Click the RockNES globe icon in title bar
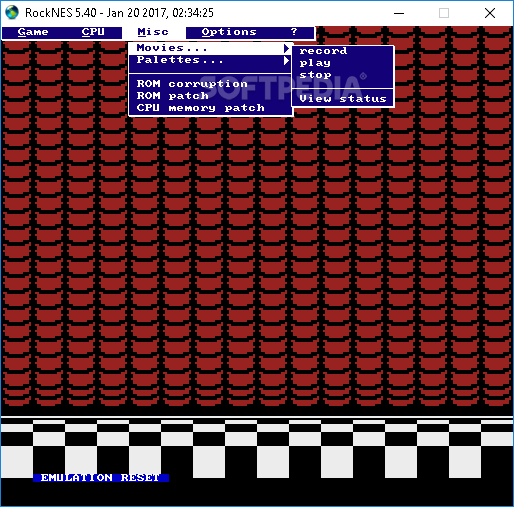Image resolution: width=514 pixels, height=507 pixels. [x=12, y=13]
